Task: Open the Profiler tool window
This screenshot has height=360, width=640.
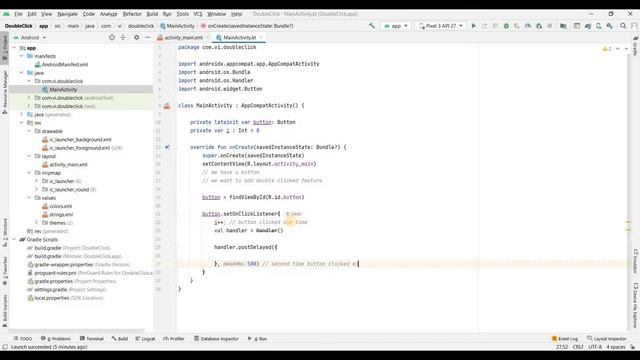Action: pyautogui.click(x=174, y=339)
